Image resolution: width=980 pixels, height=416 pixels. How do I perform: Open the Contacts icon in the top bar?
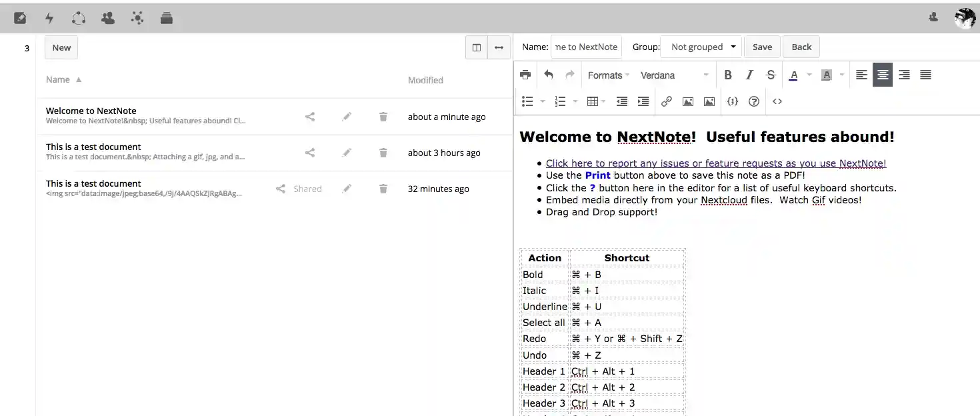click(108, 18)
